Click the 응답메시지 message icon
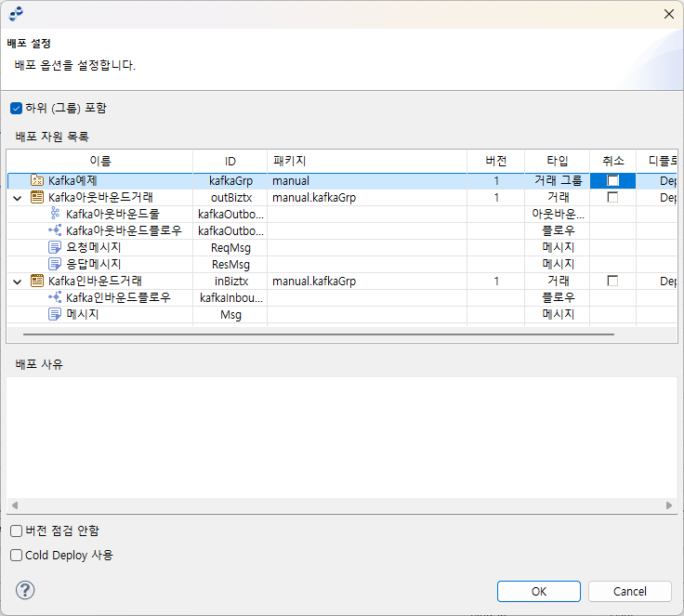Image resolution: width=684 pixels, height=616 pixels. point(55,265)
